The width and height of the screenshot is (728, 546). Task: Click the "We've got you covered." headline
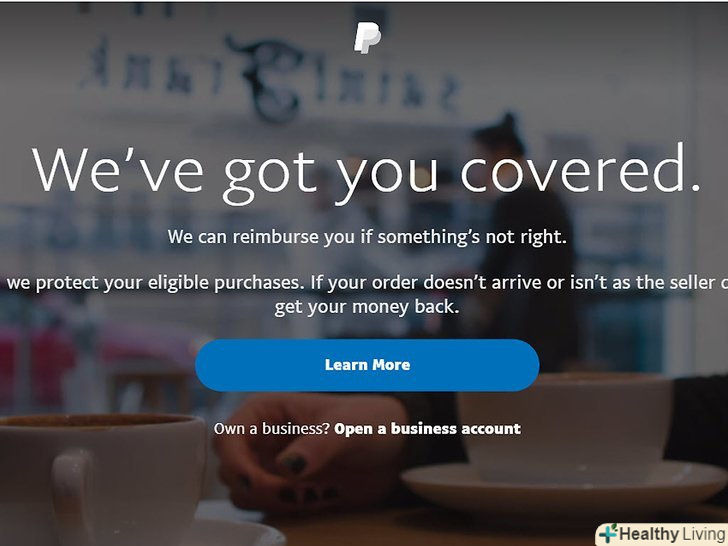[366, 173]
